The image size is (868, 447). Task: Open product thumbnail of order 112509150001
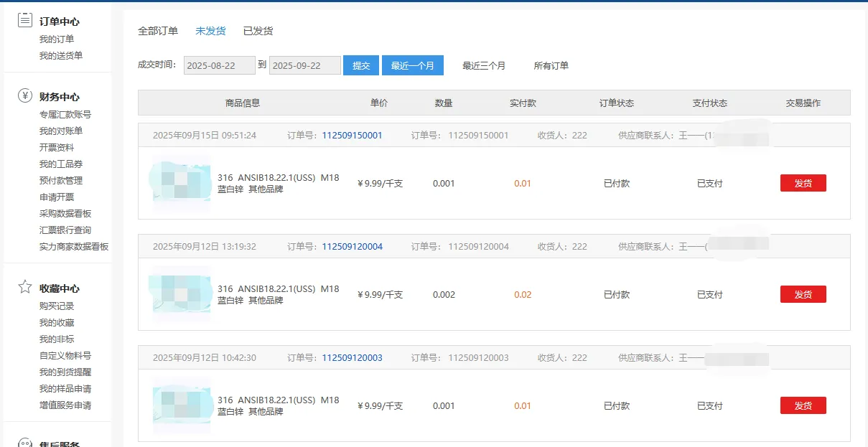click(x=181, y=183)
